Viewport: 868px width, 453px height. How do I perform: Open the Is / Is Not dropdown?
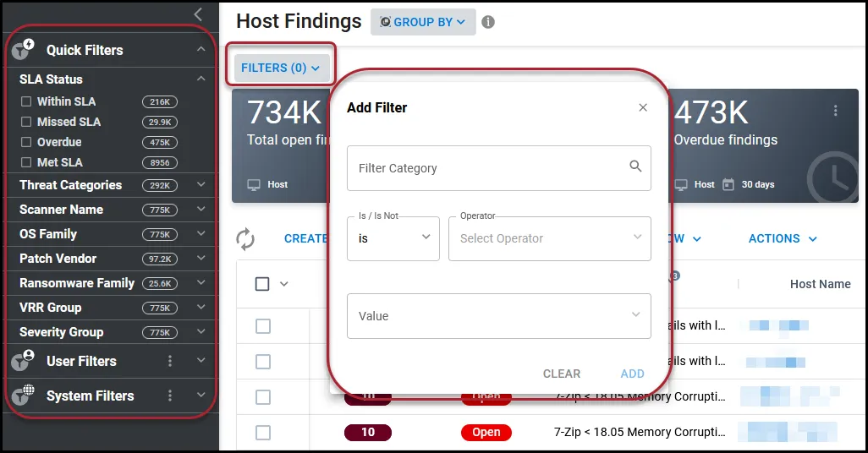(x=393, y=238)
